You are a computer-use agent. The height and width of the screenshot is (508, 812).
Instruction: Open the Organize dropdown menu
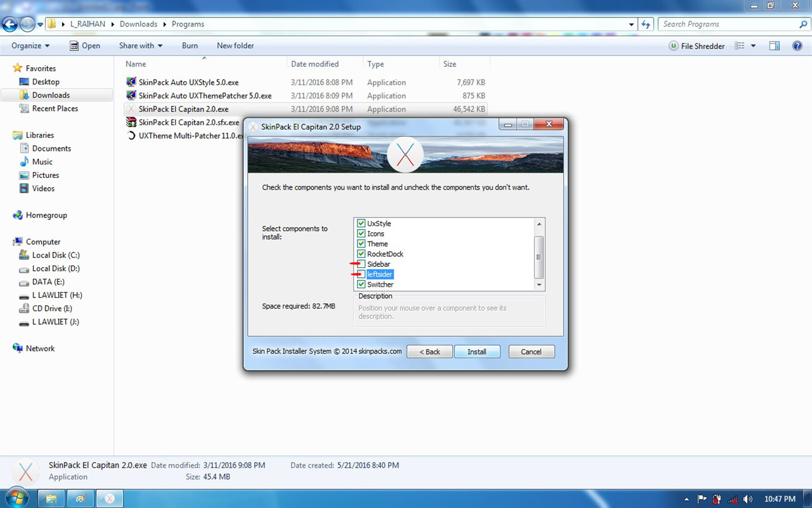click(30, 46)
